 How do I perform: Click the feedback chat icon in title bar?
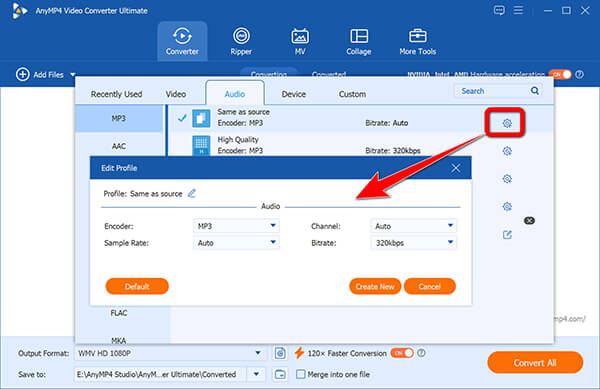tap(499, 10)
